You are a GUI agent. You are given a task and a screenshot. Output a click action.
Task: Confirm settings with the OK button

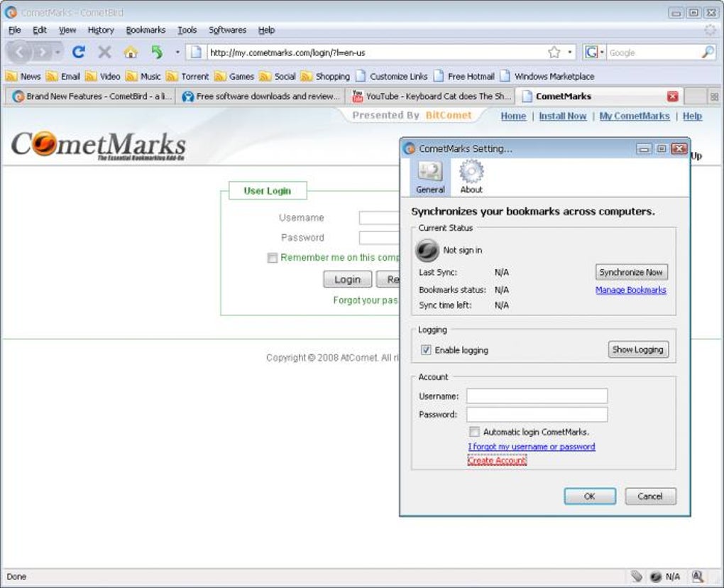(x=590, y=496)
